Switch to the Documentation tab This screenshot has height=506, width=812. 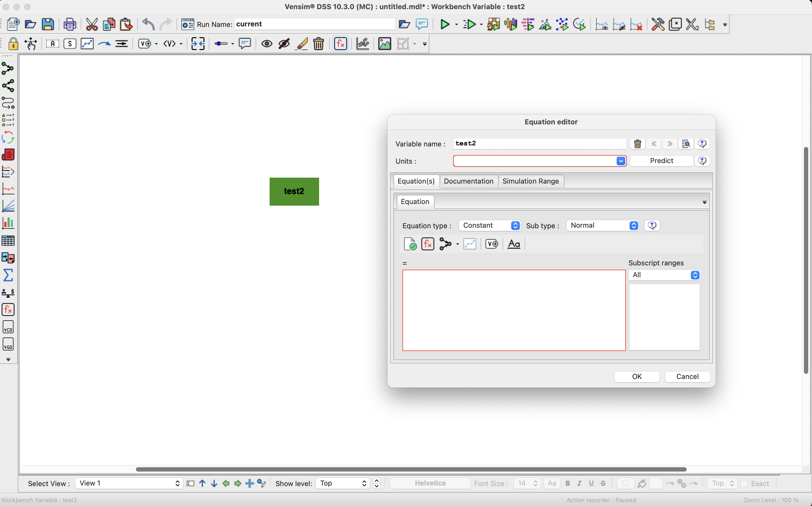coord(468,181)
